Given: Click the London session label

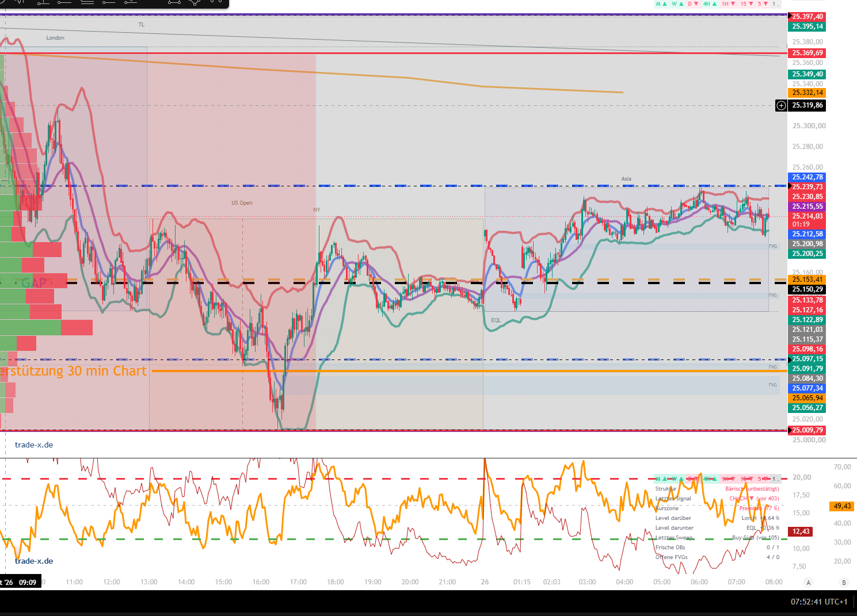Looking at the screenshot, I should [x=55, y=38].
